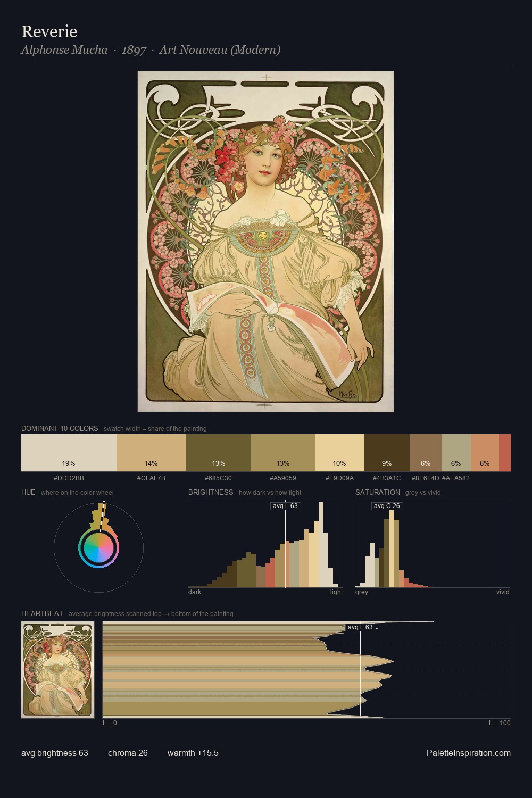
Task: Select the #AEA582 6% color swatch
Action: point(456,453)
